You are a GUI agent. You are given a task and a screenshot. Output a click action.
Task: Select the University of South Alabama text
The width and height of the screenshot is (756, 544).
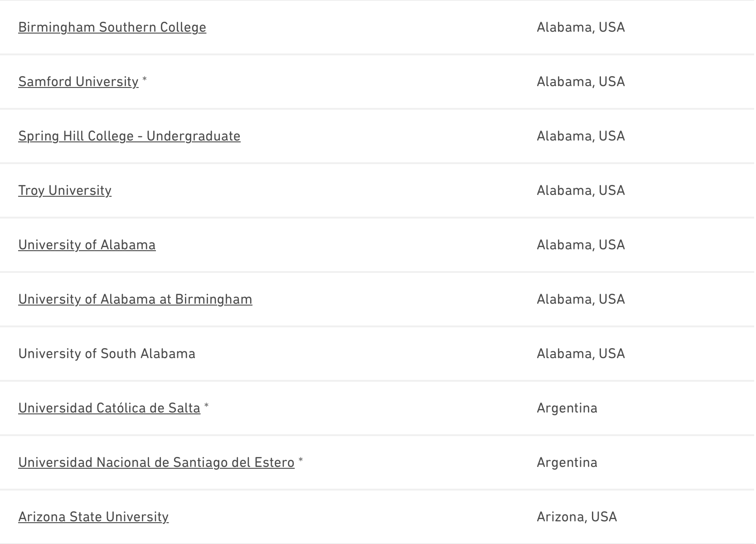[107, 354]
